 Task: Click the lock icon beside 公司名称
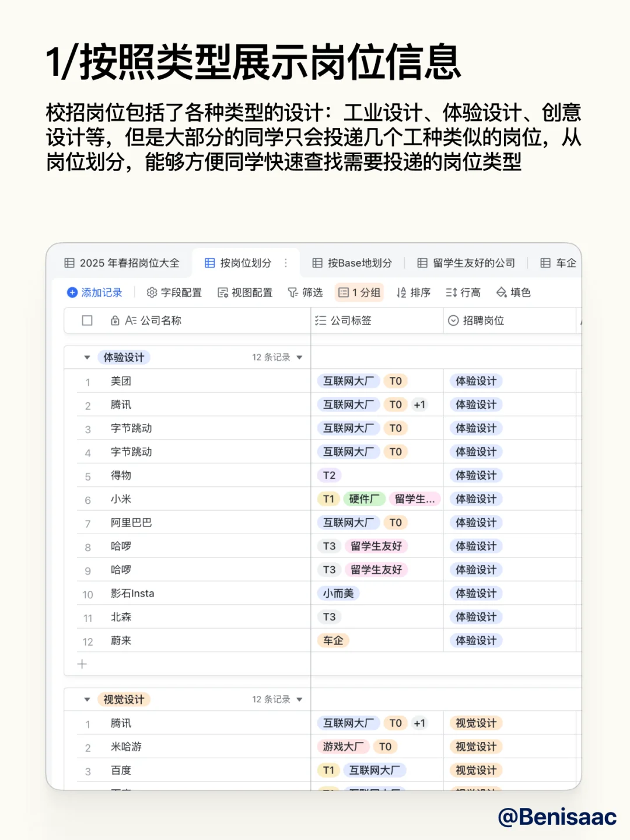pyautogui.click(x=115, y=320)
